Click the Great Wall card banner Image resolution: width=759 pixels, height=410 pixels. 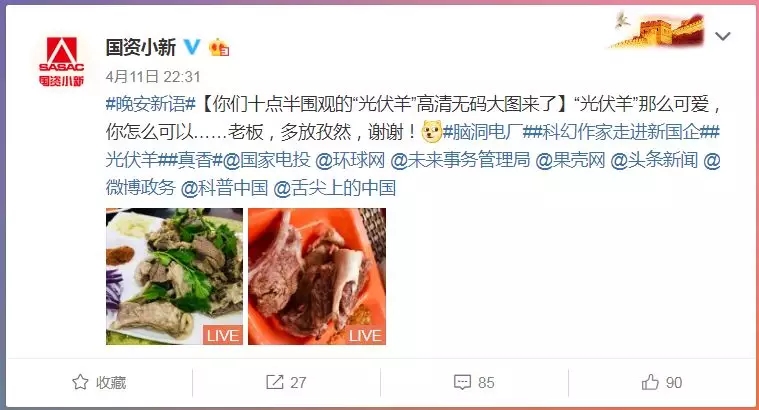coord(658,30)
